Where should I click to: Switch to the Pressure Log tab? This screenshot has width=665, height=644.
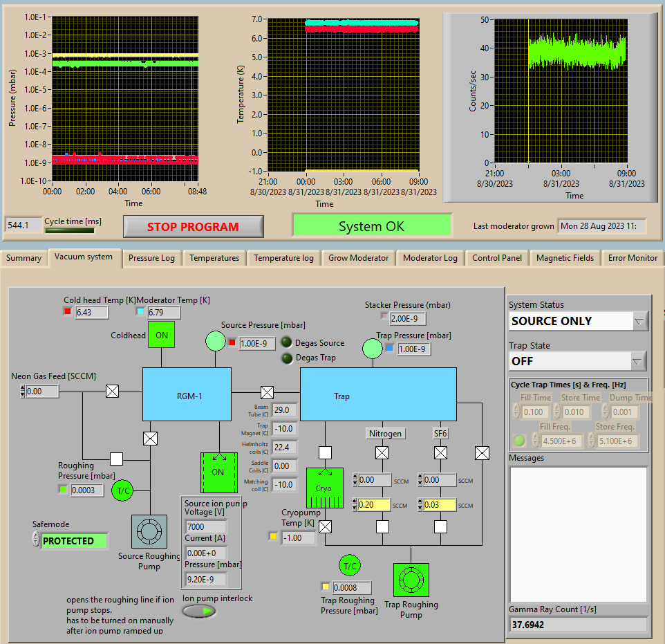151,258
